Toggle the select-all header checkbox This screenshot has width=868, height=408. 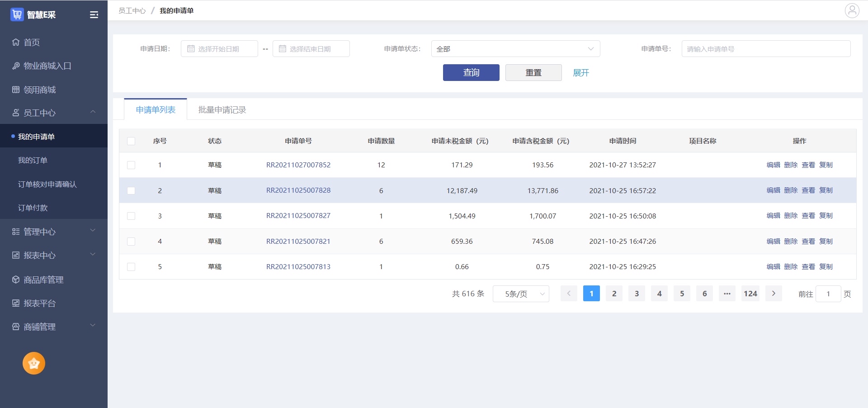tap(131, 141)
